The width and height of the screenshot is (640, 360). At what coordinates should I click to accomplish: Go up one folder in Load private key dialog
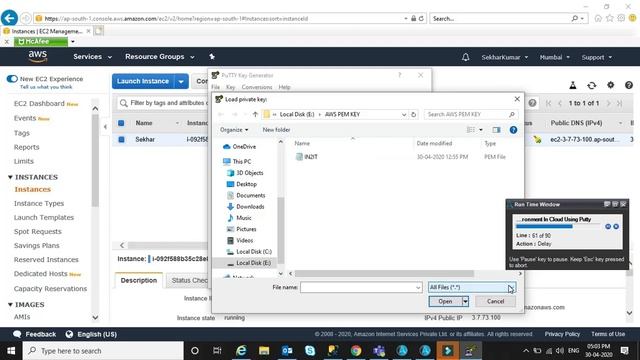(x=255, y=114)
